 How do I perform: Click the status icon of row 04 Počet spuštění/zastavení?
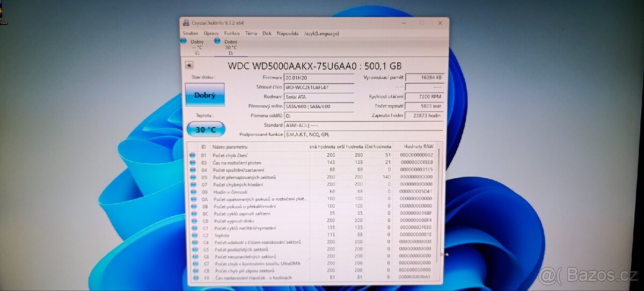(x=193, y=170)
